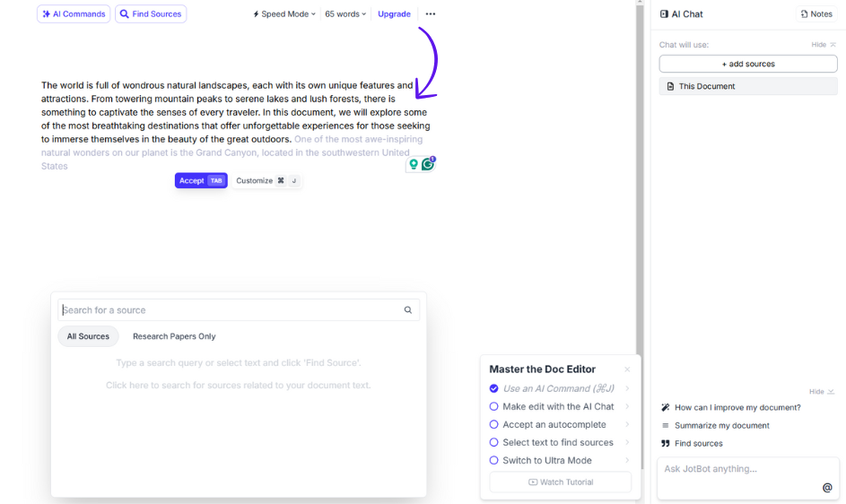Toggle the 'Use an AI Command' checklist circle
The height and width of the screenshot is (504, 846).
click(493, 388)
